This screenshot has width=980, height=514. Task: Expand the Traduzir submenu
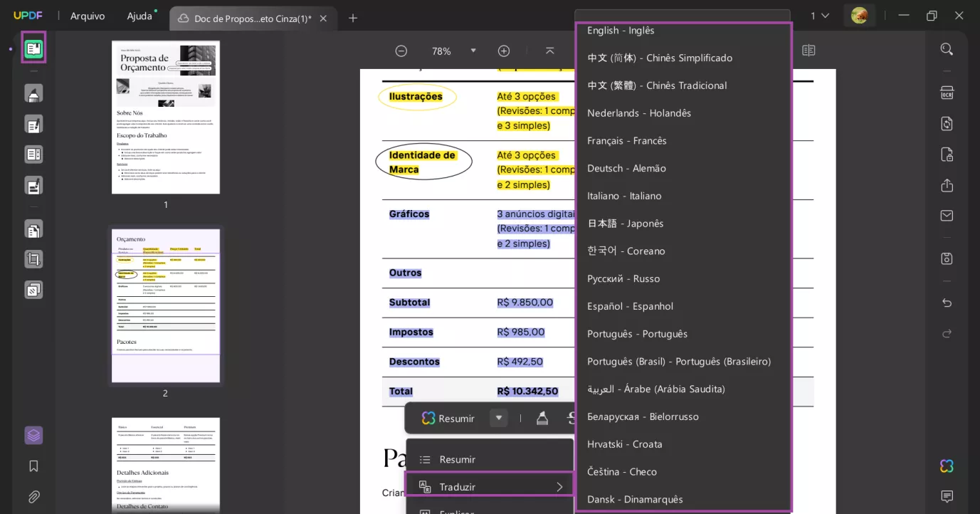pyautogui.click(x=490, y=487)
